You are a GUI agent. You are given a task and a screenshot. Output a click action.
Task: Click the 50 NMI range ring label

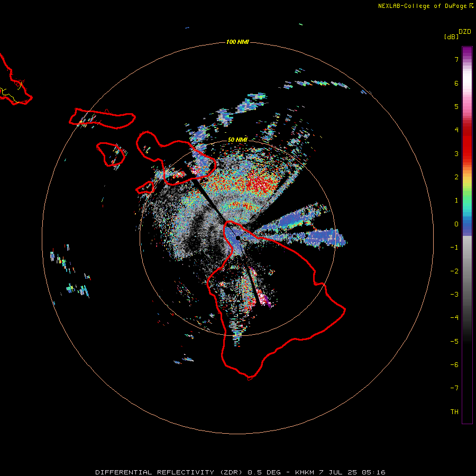[x=237, y=140]
